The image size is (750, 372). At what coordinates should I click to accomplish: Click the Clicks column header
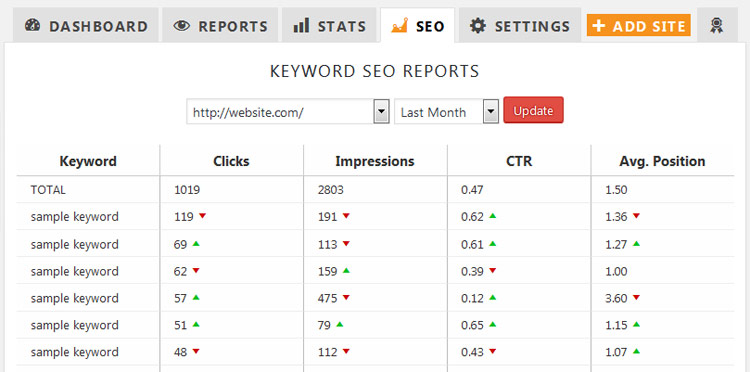[x=232, y=161]
